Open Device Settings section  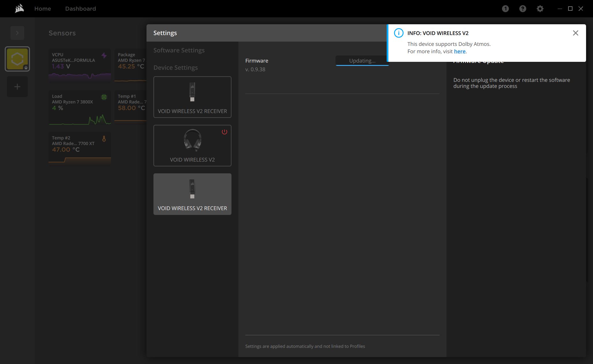pos(176,68)
